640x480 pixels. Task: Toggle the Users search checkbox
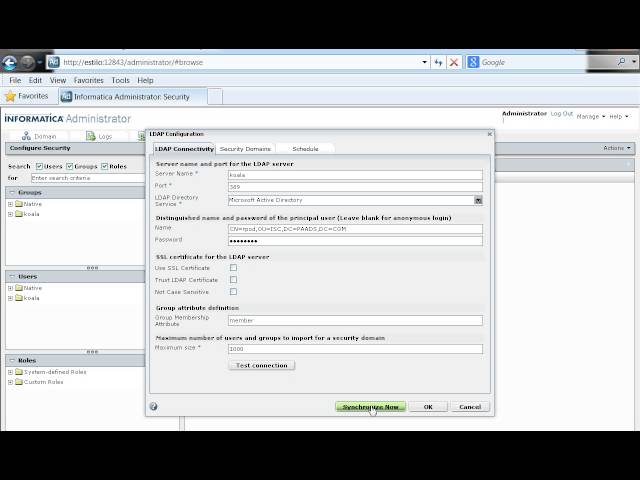(39, 166)
